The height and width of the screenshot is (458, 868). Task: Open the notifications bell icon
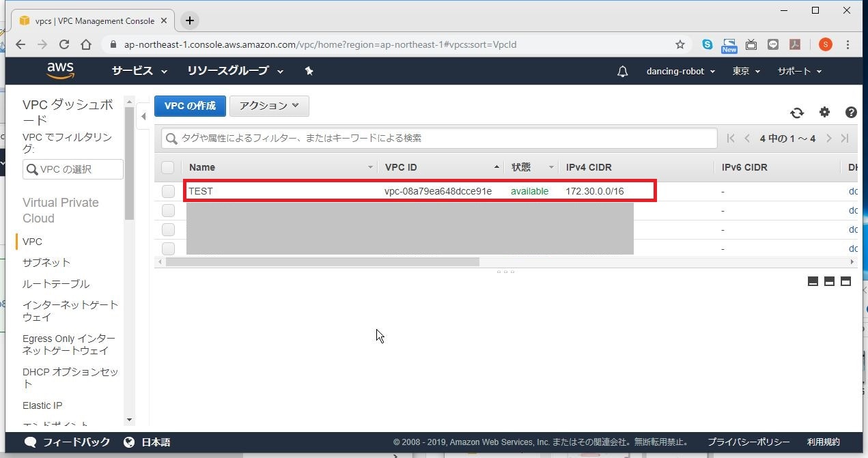(622, 71)
